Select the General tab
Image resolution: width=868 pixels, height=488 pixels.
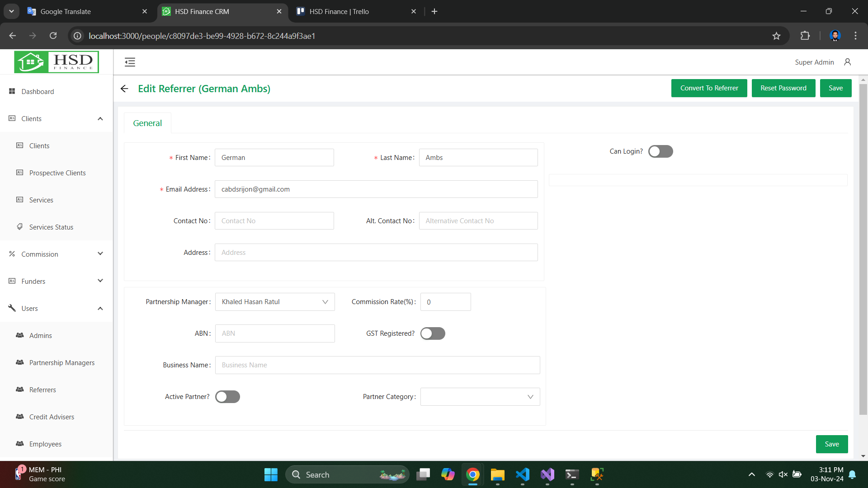pyautogui.click(x=147, y=123)
